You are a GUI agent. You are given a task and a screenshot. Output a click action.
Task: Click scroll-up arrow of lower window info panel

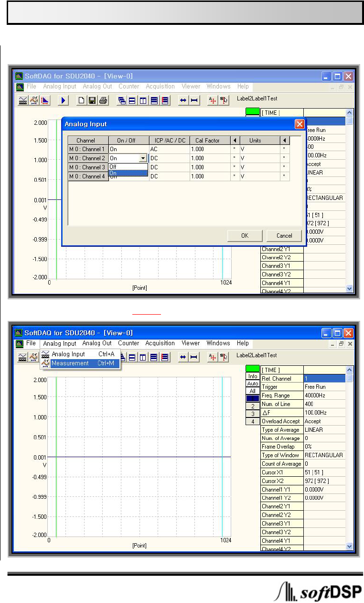point(349,369)
